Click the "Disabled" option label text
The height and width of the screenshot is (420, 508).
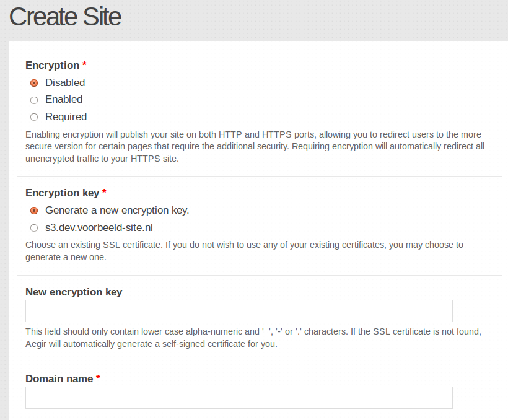coord(65,82)
